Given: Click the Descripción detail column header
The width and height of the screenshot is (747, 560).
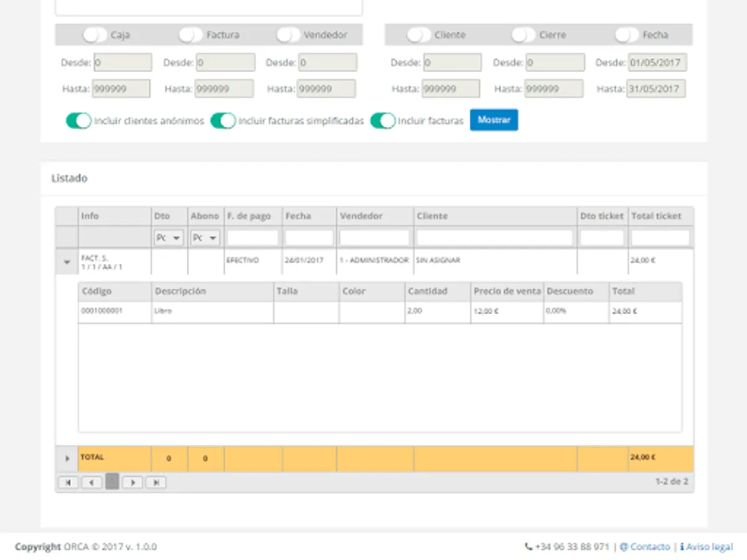Looking at the screenshot, I should (x=213, y=291).
